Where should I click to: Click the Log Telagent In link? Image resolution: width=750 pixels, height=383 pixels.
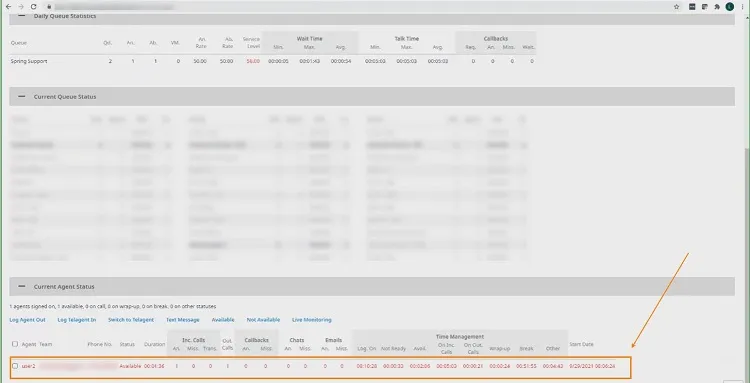77,319
